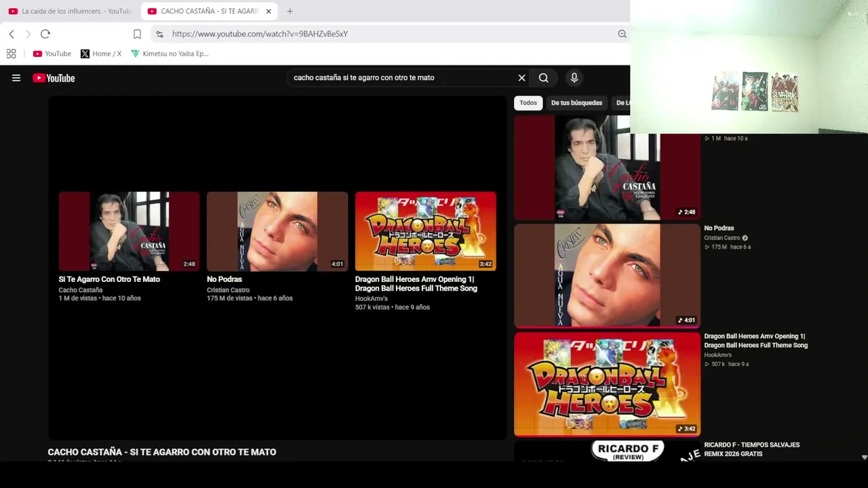Visit sidebar channel 'HookAmv's'
The width and height of the screenshot is (868, 488).
pyautogui.click(x=717, y=355)
